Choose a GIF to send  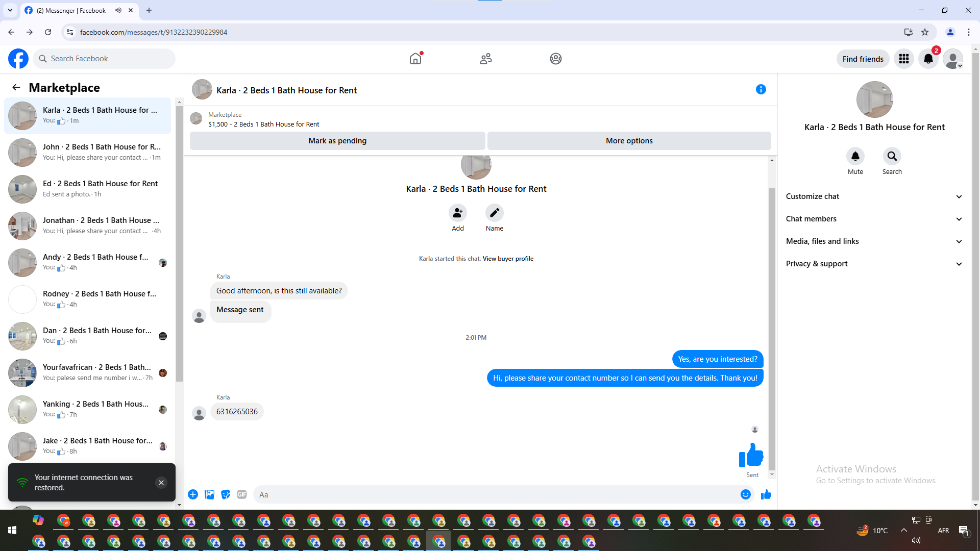242,494
